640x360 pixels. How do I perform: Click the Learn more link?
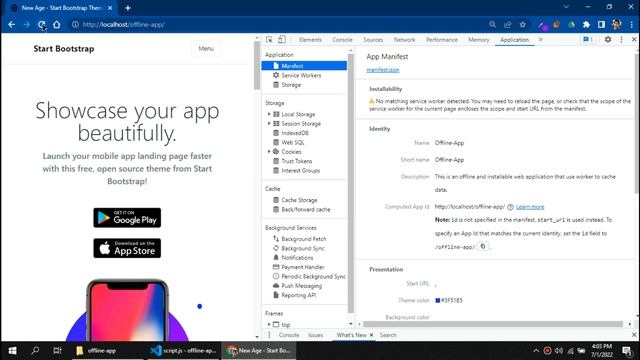[x=530, y=207]
